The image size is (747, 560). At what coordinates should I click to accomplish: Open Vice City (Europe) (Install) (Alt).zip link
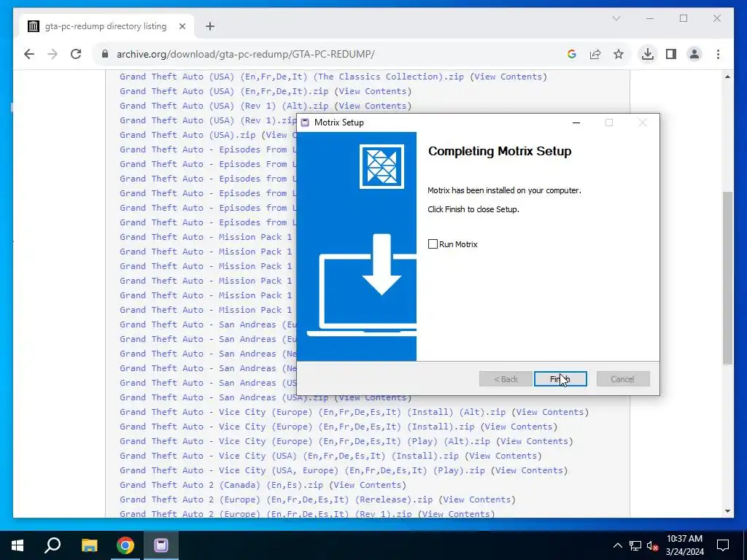(x=312, y=412)
